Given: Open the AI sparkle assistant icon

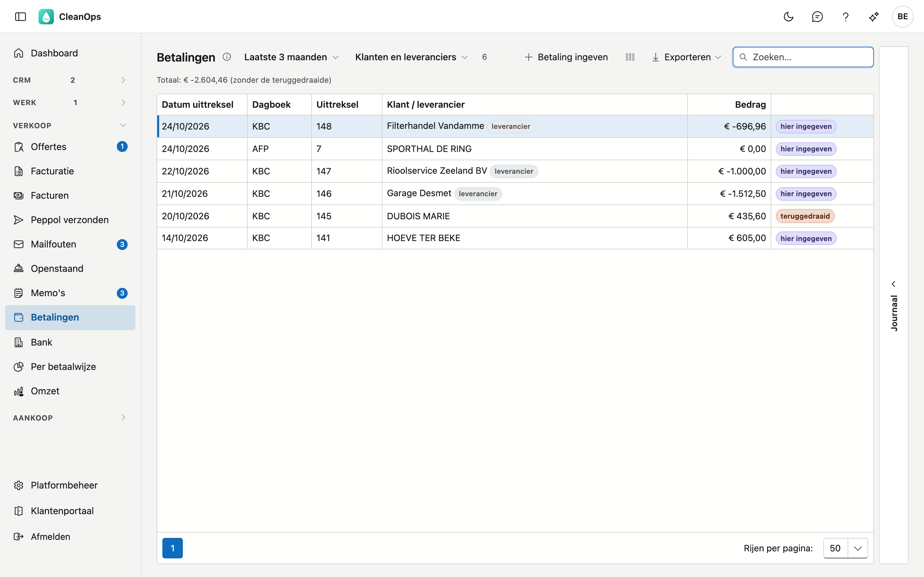Looking at the screenshot, I should tap(874, 17).
